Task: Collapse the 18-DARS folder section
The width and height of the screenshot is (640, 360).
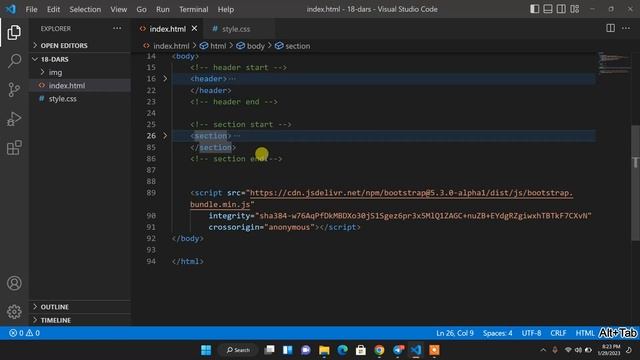Action: [54, 59]
